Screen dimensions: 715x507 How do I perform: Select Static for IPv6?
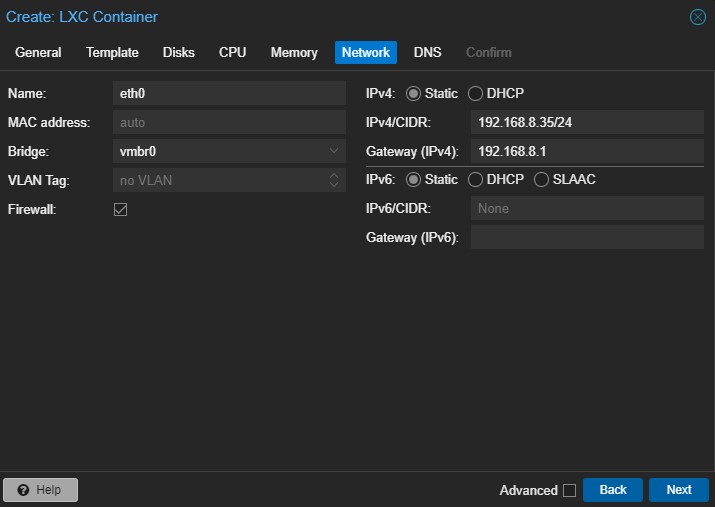[413, 180]
